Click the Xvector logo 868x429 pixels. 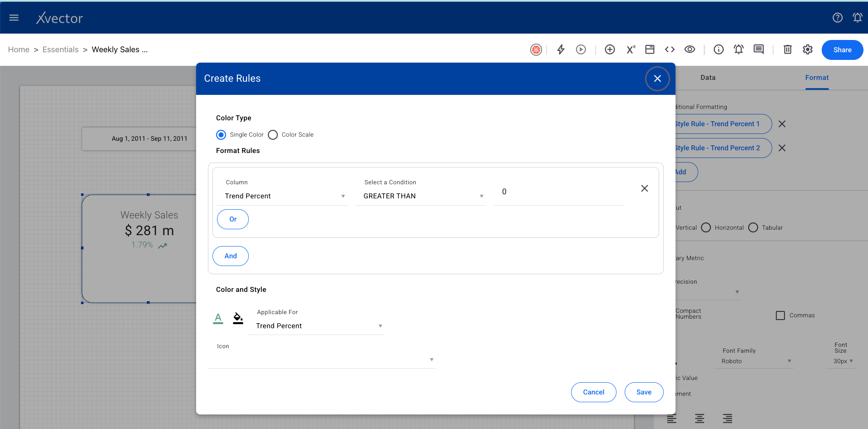pyautogui.click(x=59, y=18)
